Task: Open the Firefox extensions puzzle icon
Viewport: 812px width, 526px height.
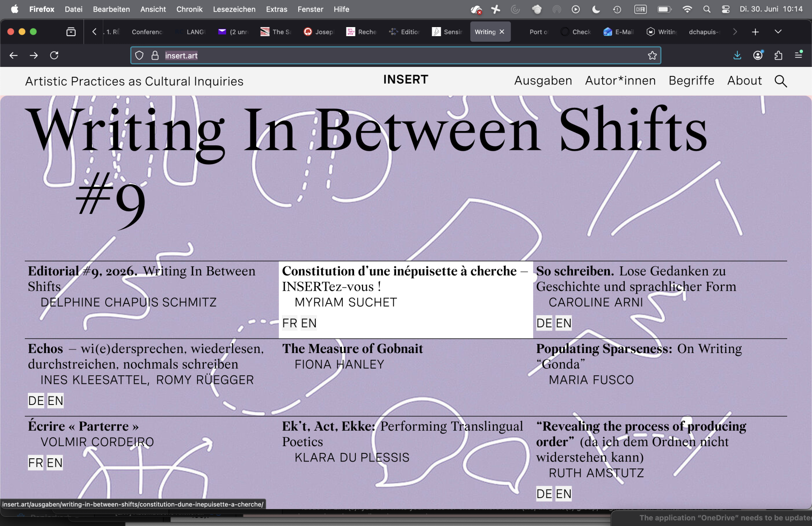Action: (x=778, y=55)
